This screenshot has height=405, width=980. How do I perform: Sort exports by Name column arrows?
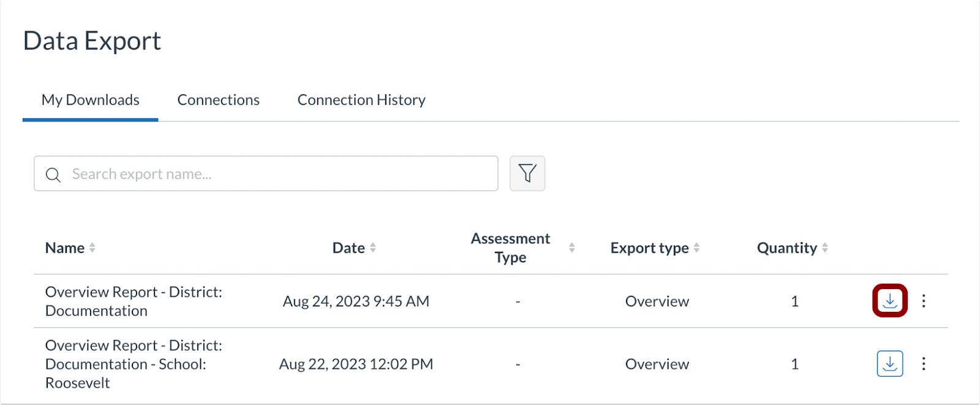point(92,248)
